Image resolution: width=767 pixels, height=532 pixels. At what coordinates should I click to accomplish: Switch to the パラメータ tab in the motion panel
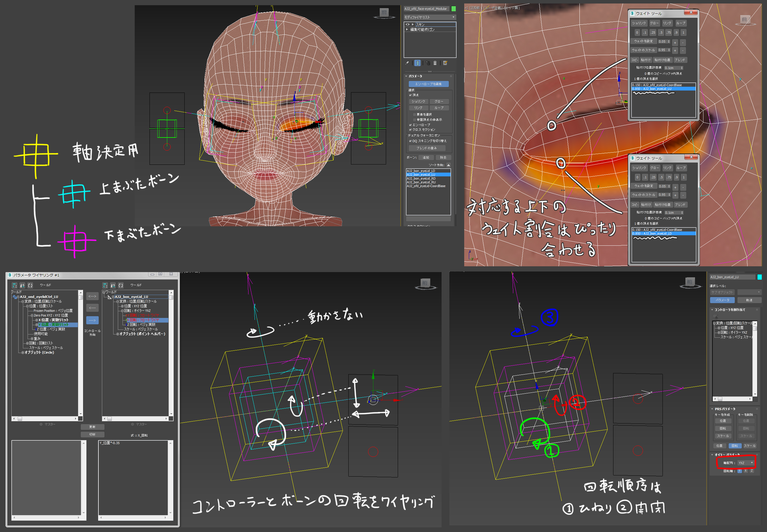point(722,300)
